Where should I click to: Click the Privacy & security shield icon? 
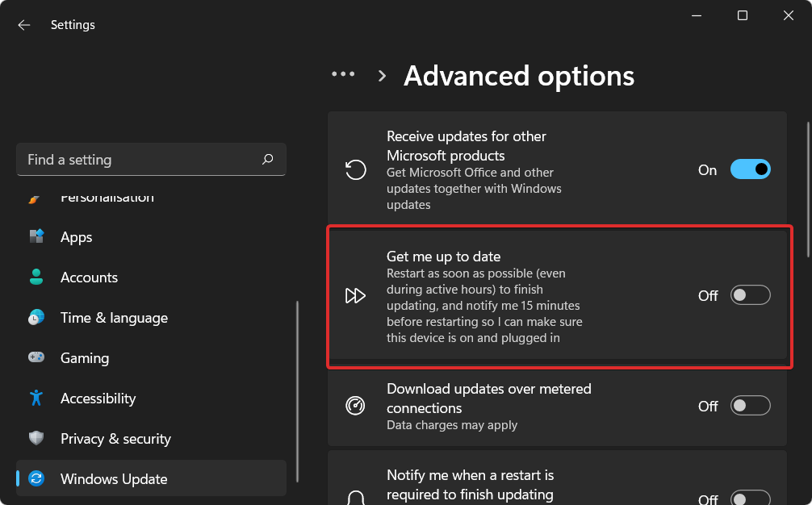(x=36, y=438)
